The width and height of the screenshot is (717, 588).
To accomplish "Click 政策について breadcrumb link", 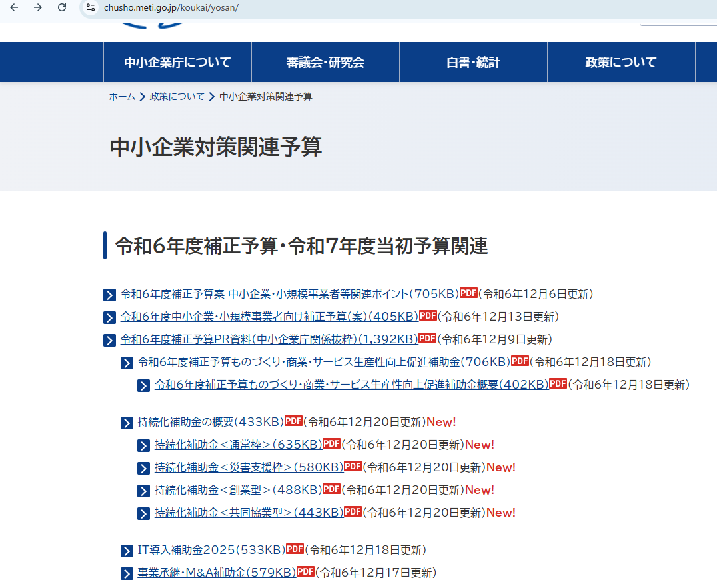I will [177, 97].
